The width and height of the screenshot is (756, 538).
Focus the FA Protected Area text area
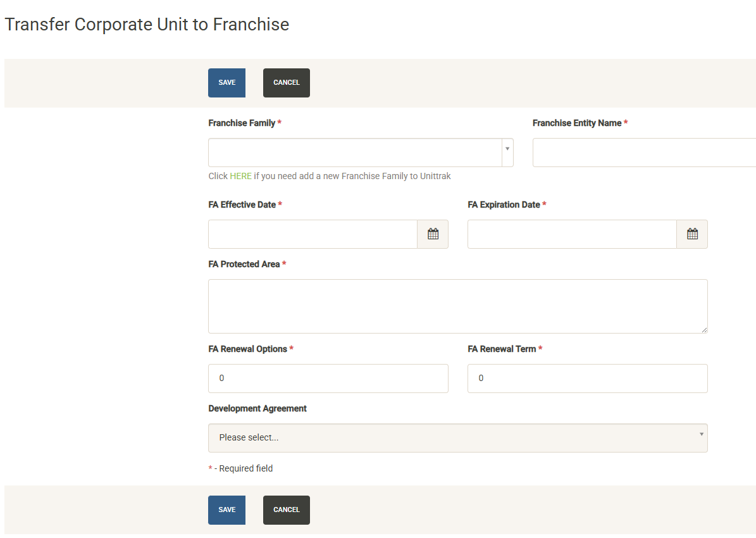point(457,306)
